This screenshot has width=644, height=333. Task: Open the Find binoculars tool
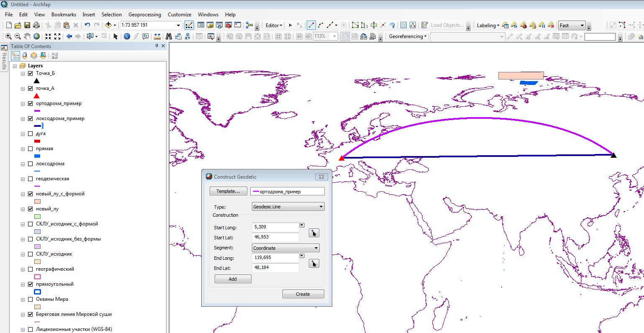(169, 36)
